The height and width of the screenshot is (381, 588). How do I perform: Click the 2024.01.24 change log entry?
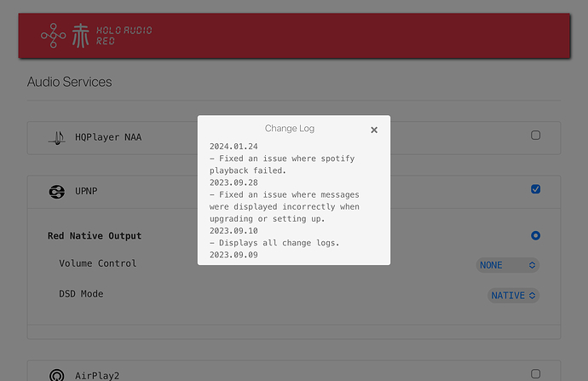pos(233,147)
